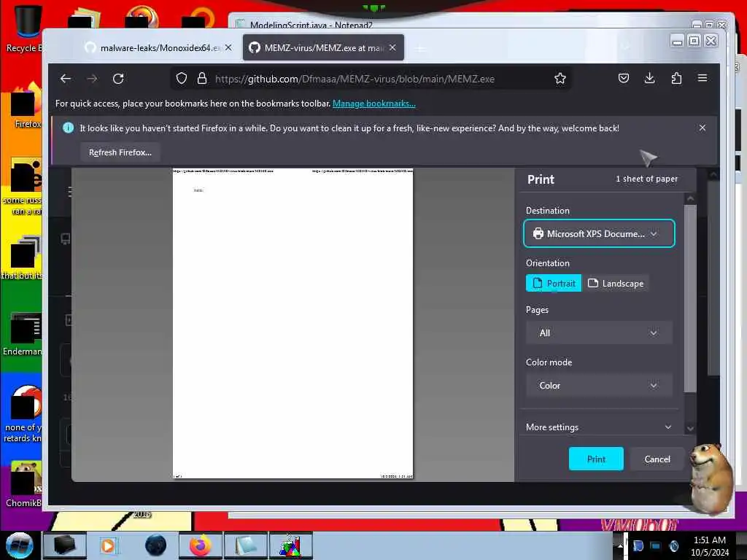Click the GitHub URL in the address bar

[x=355, y=79]
